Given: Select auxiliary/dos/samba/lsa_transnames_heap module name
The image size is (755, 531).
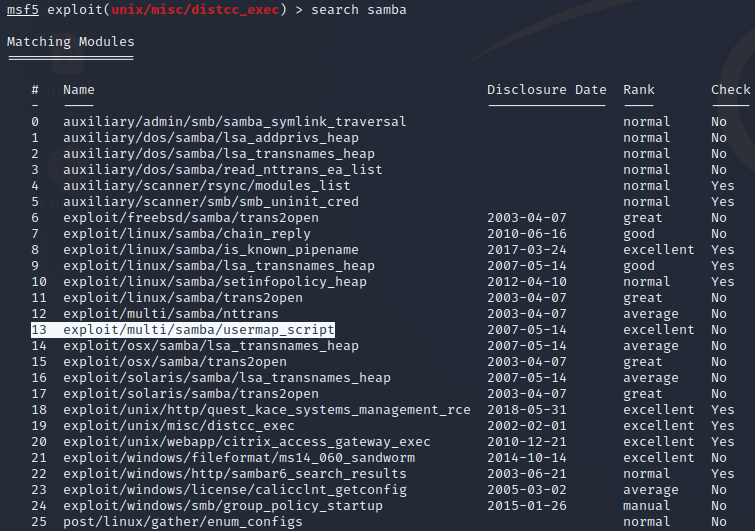Looking at the screenshot, I should (219, 154).
